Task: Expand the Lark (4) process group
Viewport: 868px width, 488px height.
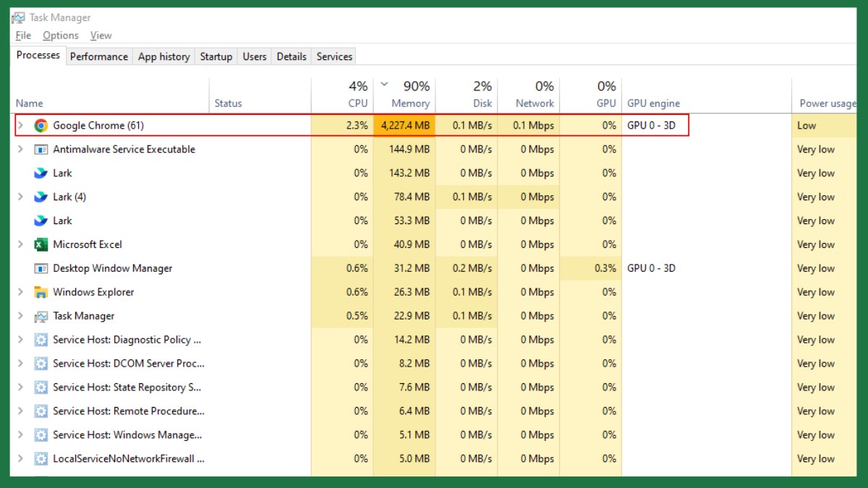Action: (20, 197)
